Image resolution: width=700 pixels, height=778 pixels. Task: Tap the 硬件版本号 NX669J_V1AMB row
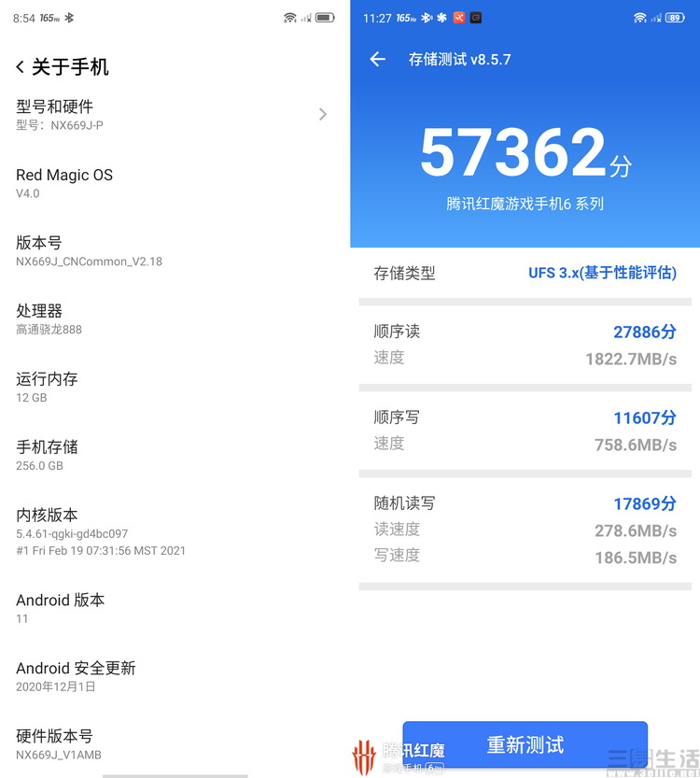click(175, 744)
